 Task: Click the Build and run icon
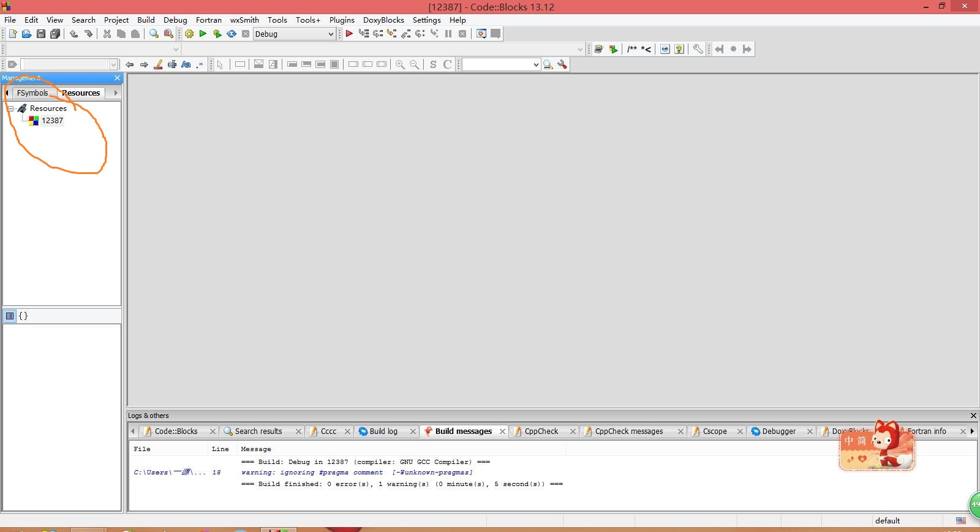pyautogui.click(x=217, y=34)
